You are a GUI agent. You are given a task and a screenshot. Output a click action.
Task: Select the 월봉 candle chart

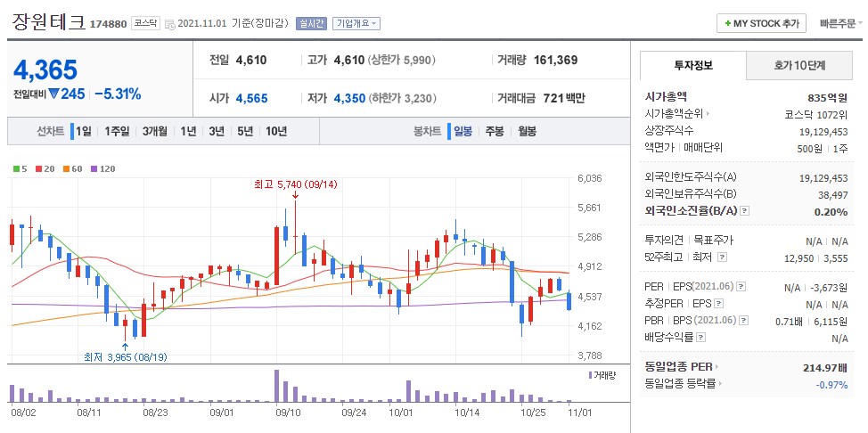coord(527,132)
